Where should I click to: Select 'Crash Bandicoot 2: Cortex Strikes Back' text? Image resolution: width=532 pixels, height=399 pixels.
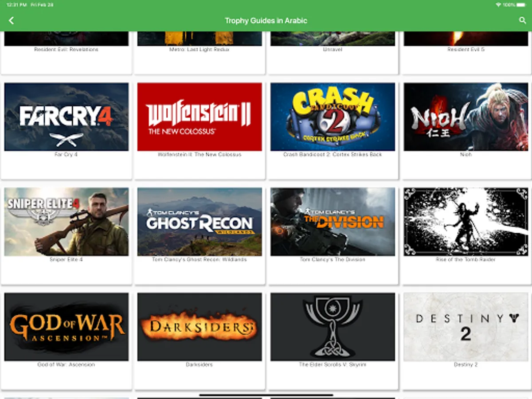[x=332, y=155]
